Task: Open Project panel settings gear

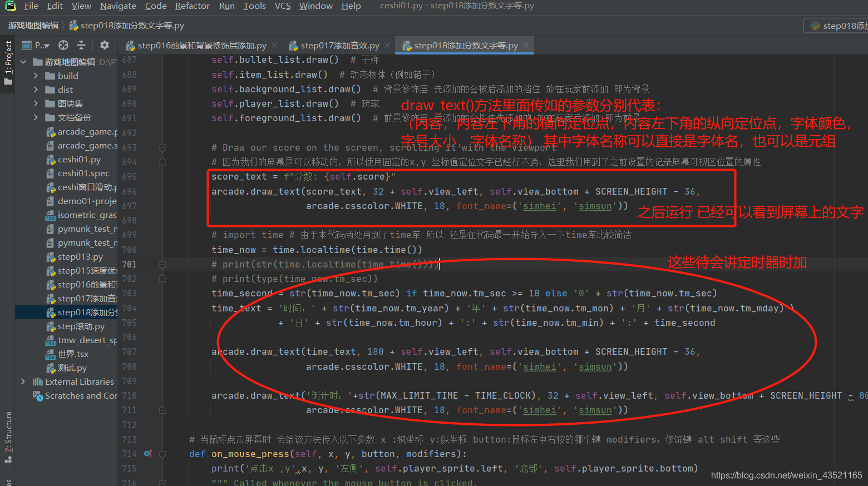Action: (x=105, y=45)
